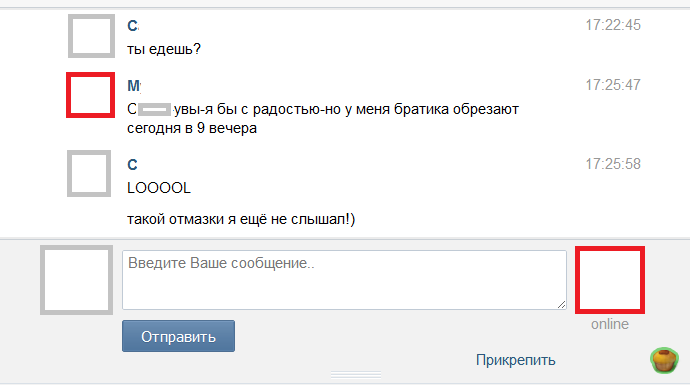The height and width of the screenshot is (385, 690).
Task: Click the 'online' status label
Action: tap(610, 324)
